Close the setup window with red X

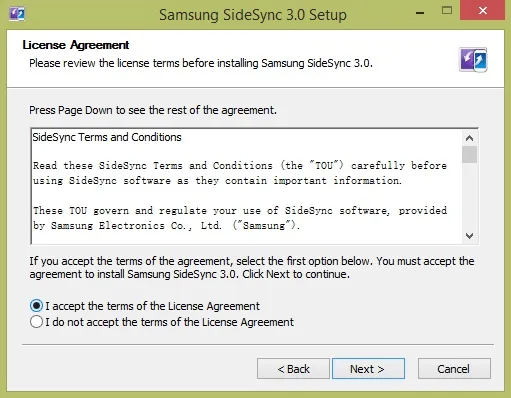(482, 10)
